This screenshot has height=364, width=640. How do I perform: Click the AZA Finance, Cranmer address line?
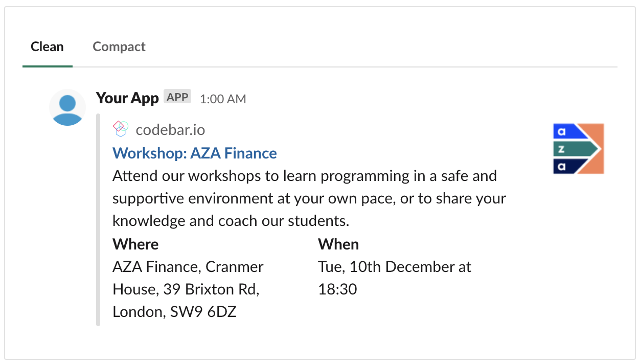click(x=188, y=267)
